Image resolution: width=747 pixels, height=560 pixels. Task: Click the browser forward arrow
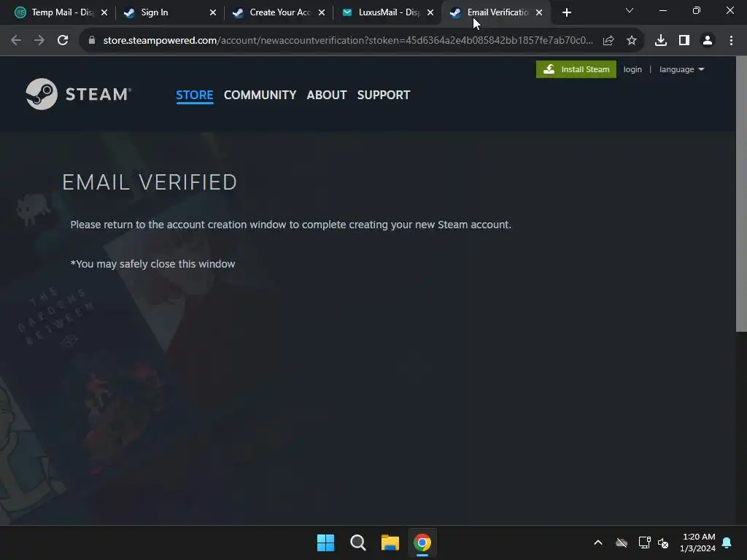point(39,41)
